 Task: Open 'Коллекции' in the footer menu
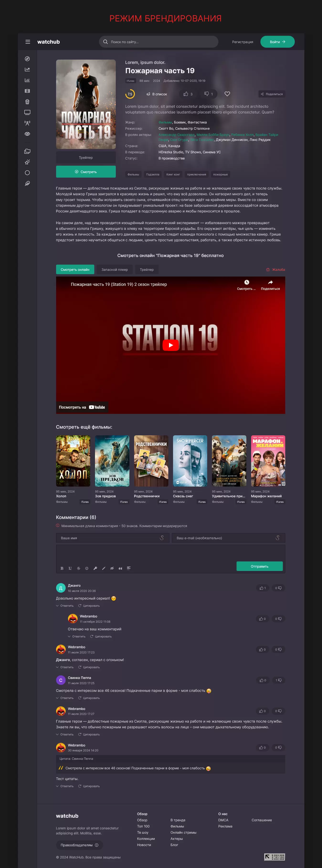point(146,839)
